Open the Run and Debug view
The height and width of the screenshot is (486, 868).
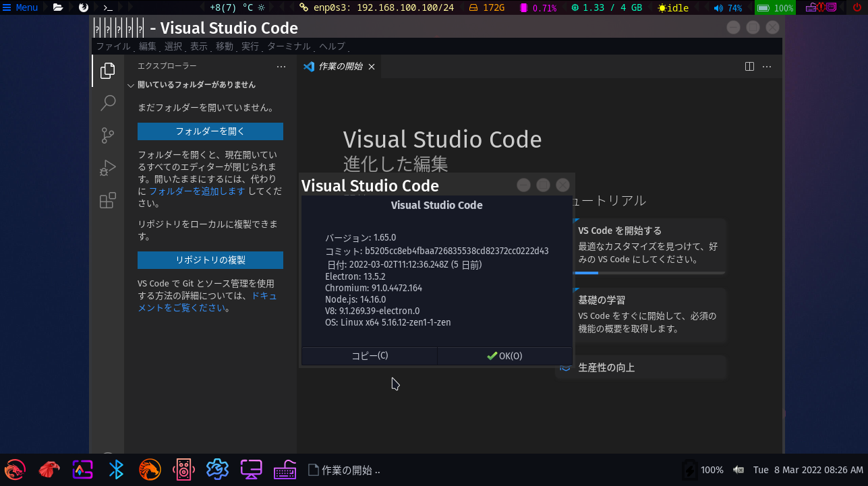(108, 168)
